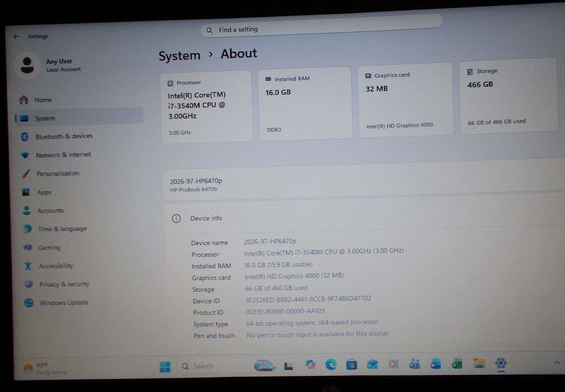Launch Word from the taskbar

click(x=435, y=363)
